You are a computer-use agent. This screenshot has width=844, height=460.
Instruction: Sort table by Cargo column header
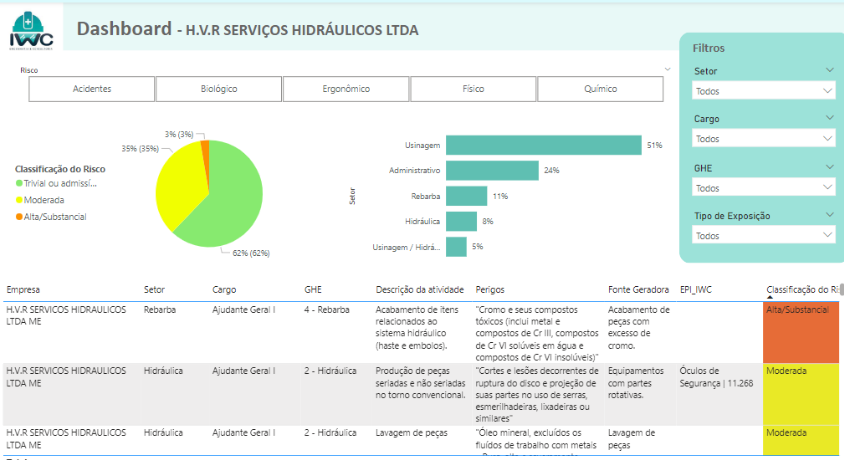[224, 289]
